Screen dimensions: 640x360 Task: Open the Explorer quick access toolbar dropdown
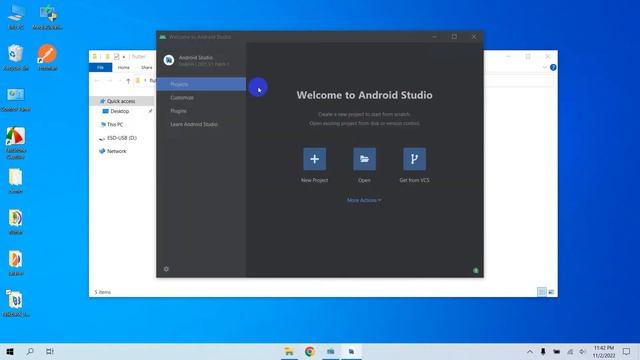[124, 57]
